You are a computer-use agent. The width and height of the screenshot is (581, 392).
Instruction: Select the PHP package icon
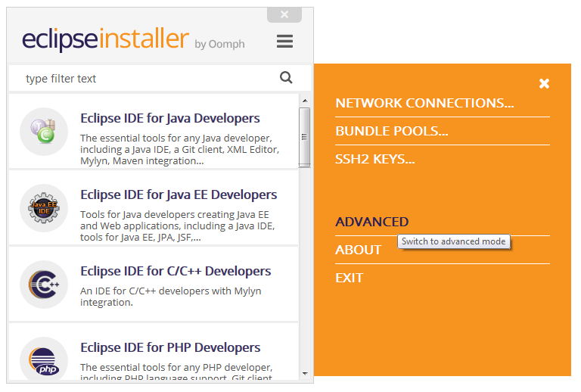pyautogui.click(x=44, y=359)
